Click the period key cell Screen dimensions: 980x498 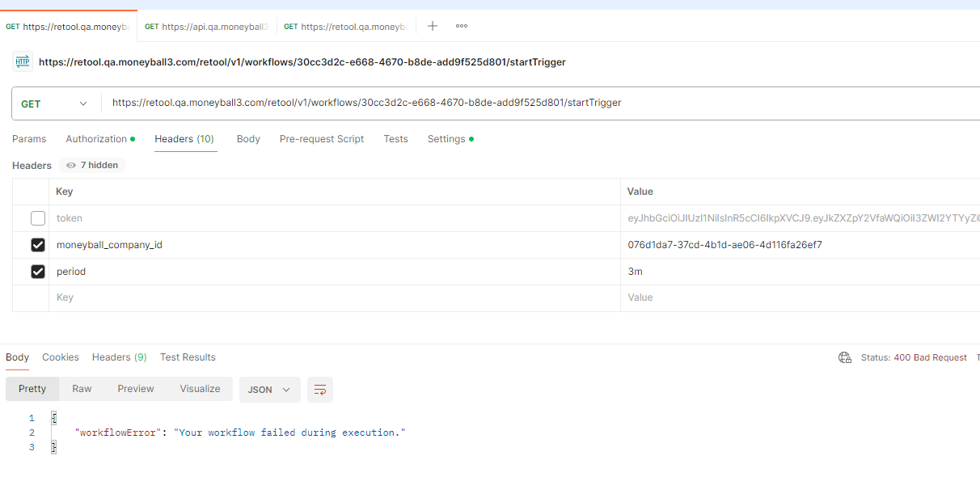click(334, 272)
